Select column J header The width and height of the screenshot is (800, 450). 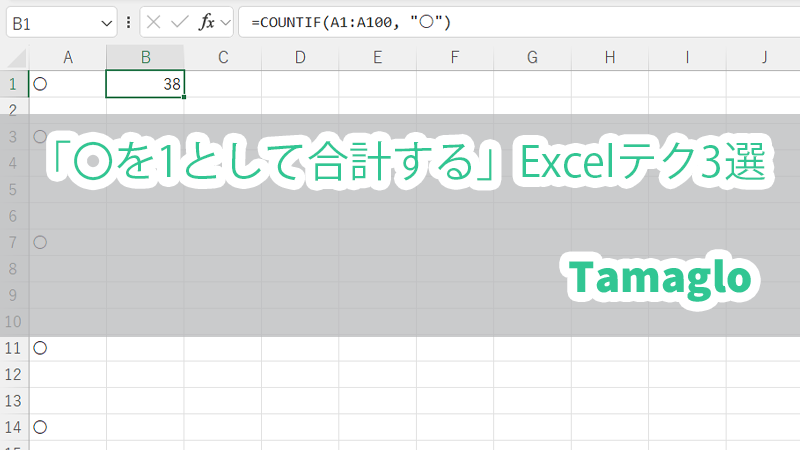point(763,58)
